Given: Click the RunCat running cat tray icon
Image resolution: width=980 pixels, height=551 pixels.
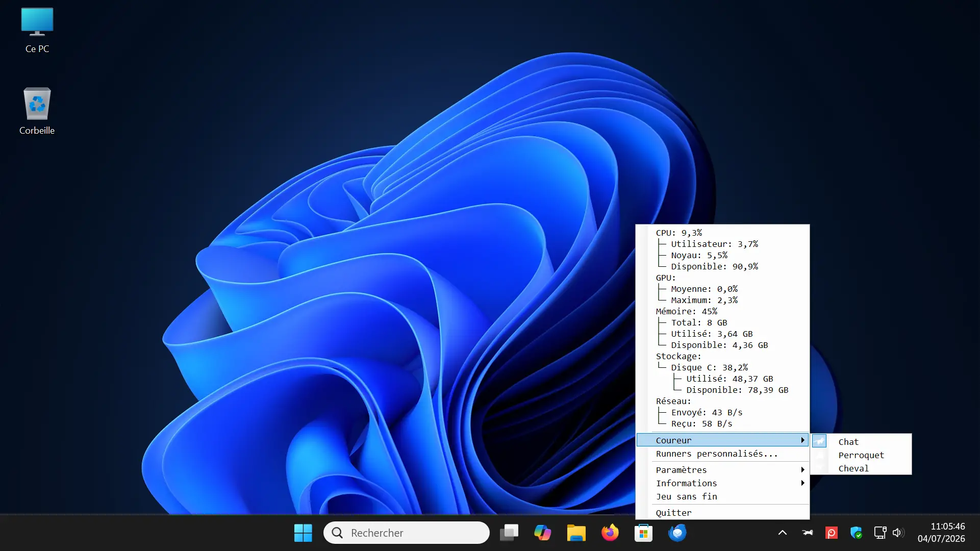Looking at the screenshot, I should (x=807, y=533).
